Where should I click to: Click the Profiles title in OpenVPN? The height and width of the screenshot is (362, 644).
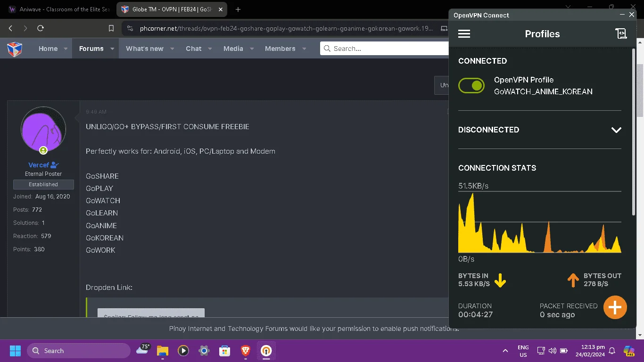(x=542, y=34)
